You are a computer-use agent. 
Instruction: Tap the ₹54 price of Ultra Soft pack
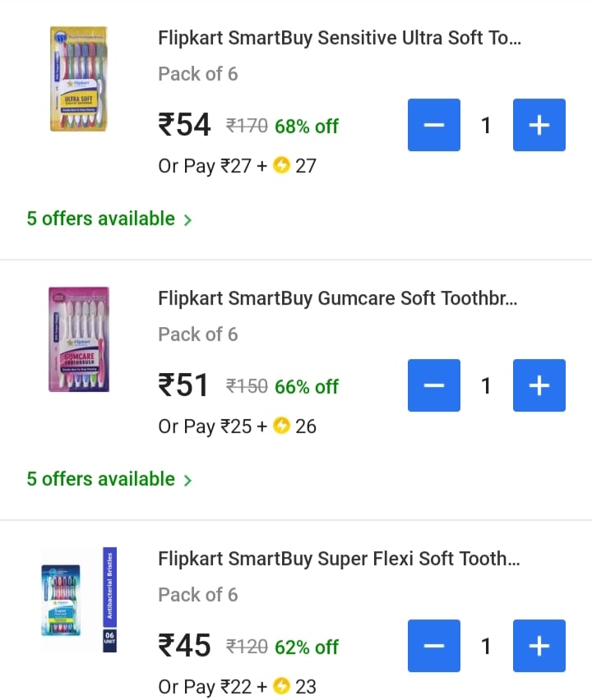185,126
